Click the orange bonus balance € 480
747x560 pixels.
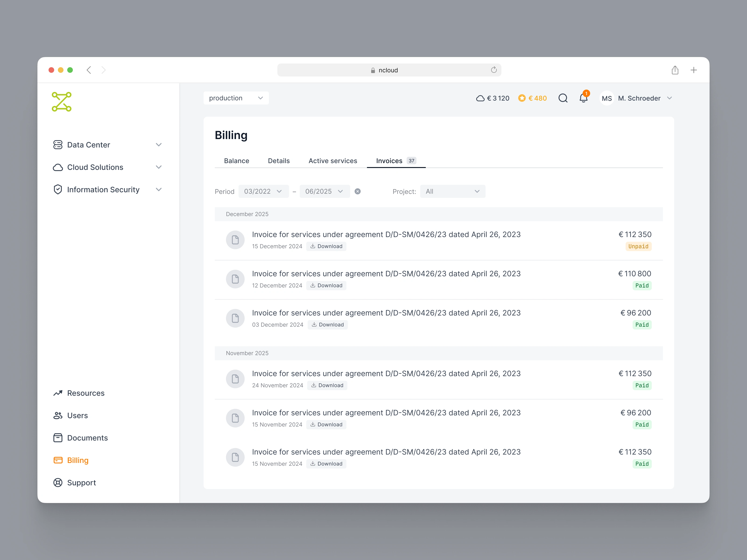click(x=532, y=98)
